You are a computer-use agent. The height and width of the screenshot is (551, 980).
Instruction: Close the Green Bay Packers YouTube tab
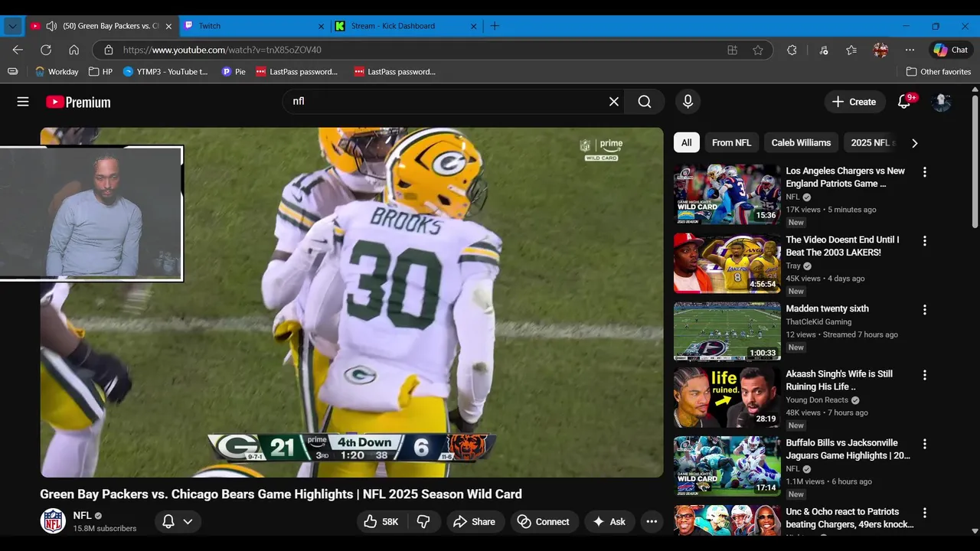pyautogui.click(x=168, y=26)
